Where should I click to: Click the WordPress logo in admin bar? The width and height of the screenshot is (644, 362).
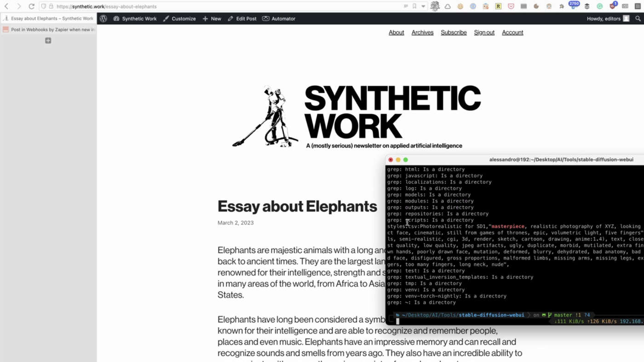(x=103, y=19)
